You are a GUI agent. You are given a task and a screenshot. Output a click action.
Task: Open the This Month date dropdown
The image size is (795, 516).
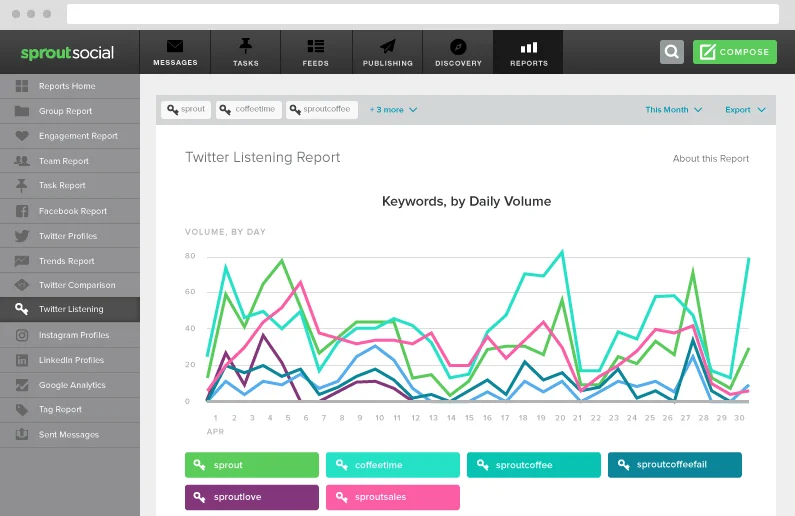pos(673,110)
